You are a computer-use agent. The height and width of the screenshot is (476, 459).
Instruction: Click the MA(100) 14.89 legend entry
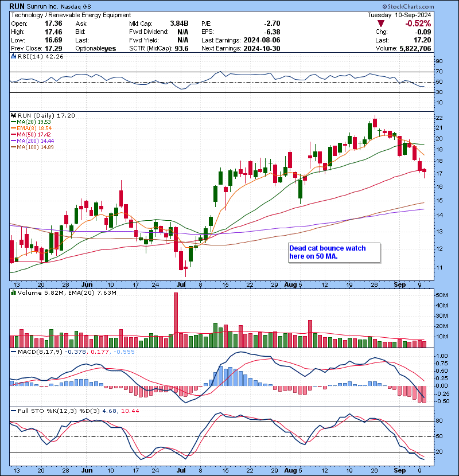(x=33, y=147)
